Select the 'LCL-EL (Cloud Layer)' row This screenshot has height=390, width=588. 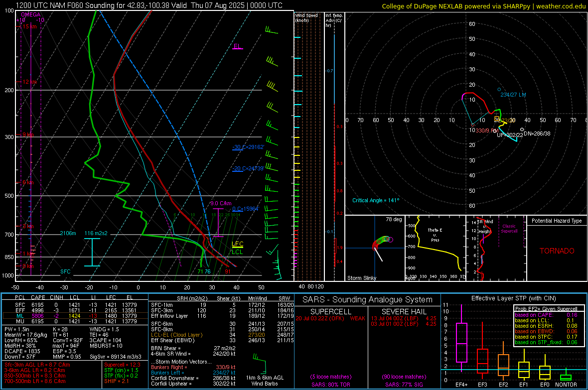tap(222, 335)
